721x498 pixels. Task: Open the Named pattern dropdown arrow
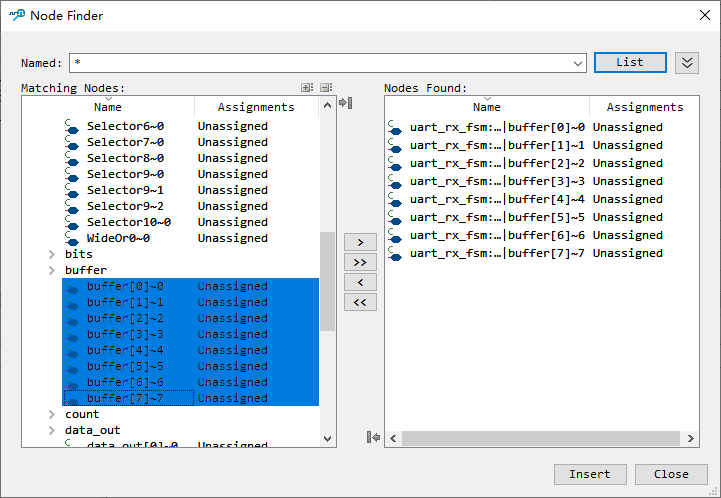(578, 63)
